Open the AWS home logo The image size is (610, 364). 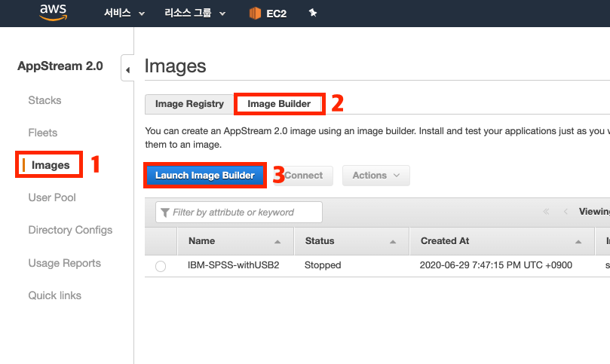click(54, 12)
